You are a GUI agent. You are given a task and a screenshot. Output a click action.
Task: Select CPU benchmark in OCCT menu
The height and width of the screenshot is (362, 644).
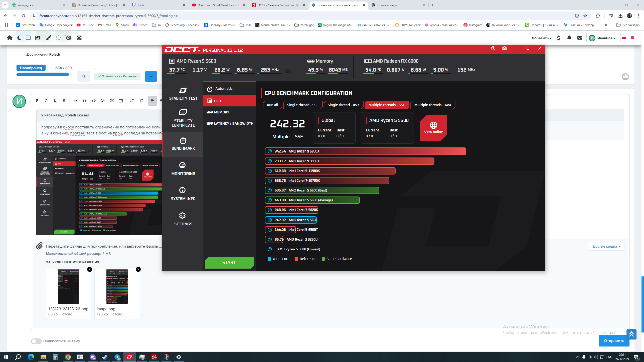[229, 101]
